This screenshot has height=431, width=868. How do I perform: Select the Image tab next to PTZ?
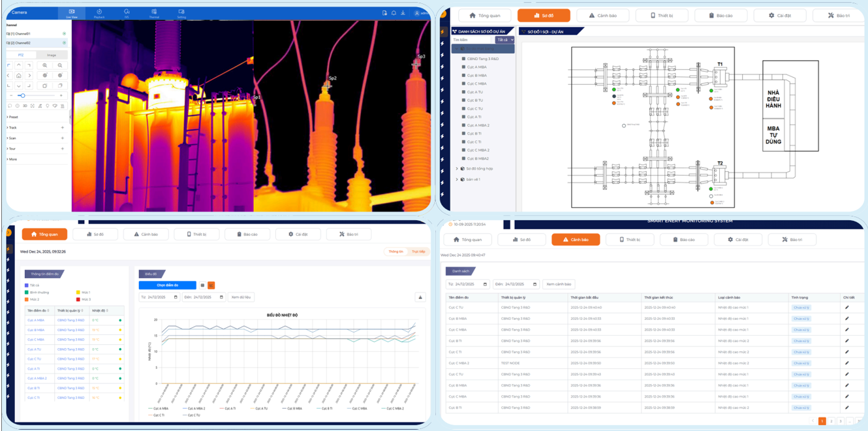[52, 55]
